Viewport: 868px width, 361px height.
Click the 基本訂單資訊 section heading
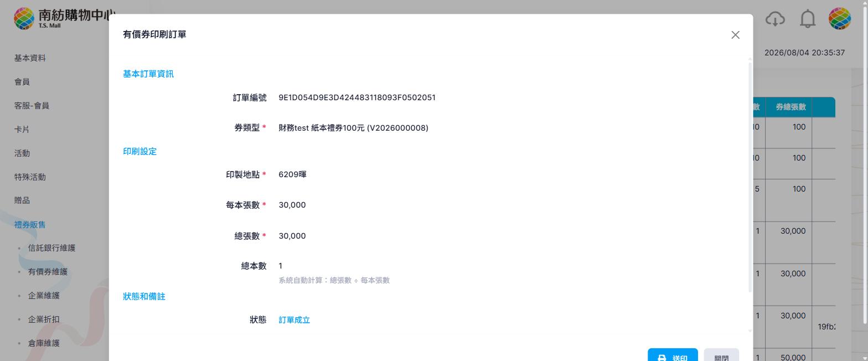pyautogui.click(x=148, y=74)
